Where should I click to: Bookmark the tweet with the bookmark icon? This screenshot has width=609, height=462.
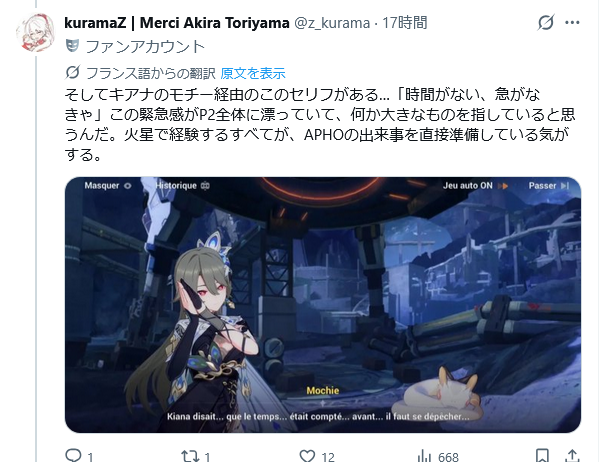tap(543, 455)
